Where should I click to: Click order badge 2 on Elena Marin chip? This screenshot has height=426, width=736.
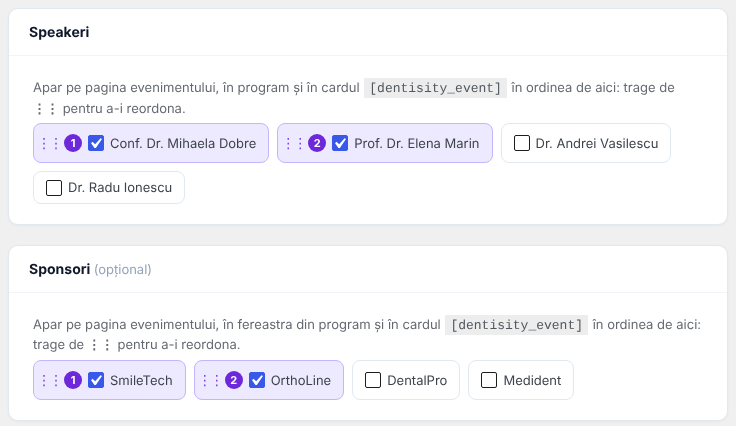pyautogui.click(x=317, y=143)
